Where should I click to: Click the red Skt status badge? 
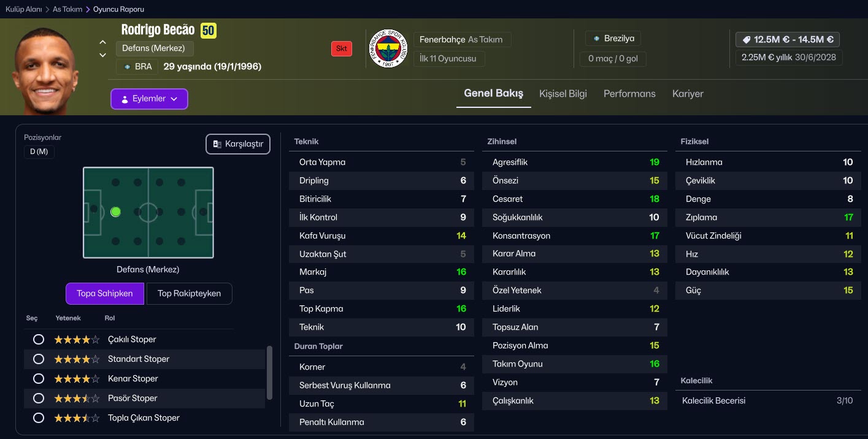coord(342,48)
